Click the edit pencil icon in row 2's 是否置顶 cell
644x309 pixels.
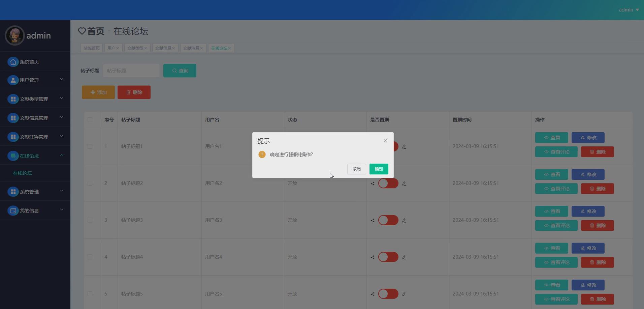pos(404,184)
